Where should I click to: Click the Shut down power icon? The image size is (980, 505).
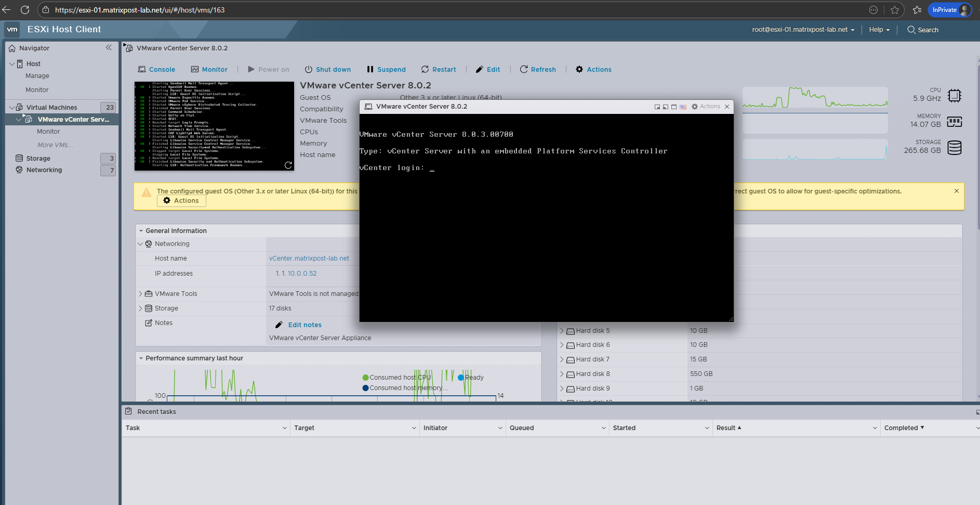[x=309, y=69]
